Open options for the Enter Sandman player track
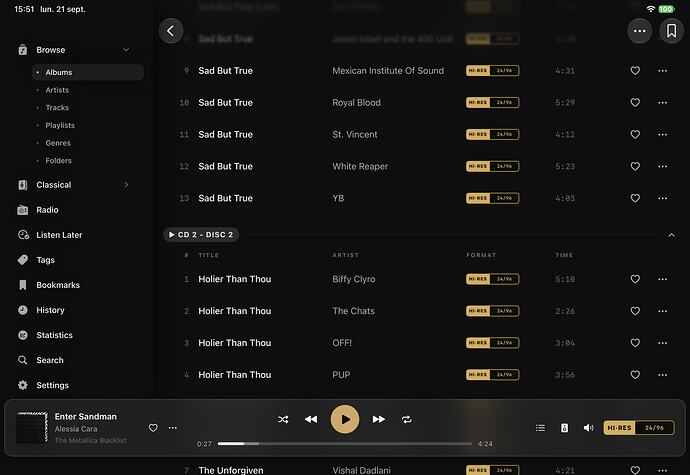The width and height of the screenshot is (690, 475). coord(173,428)
